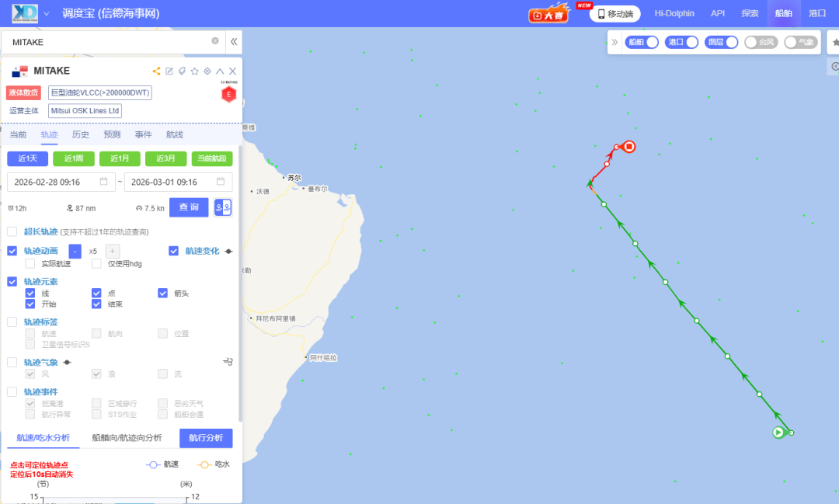
Task: Expand the layer toggle bar chevron
Action: (614, 42)
